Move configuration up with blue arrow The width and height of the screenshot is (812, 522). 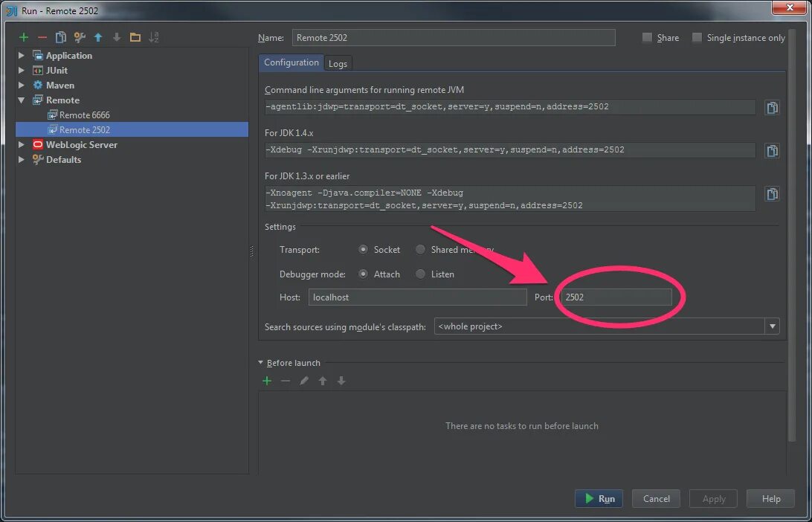pos(98,37)
